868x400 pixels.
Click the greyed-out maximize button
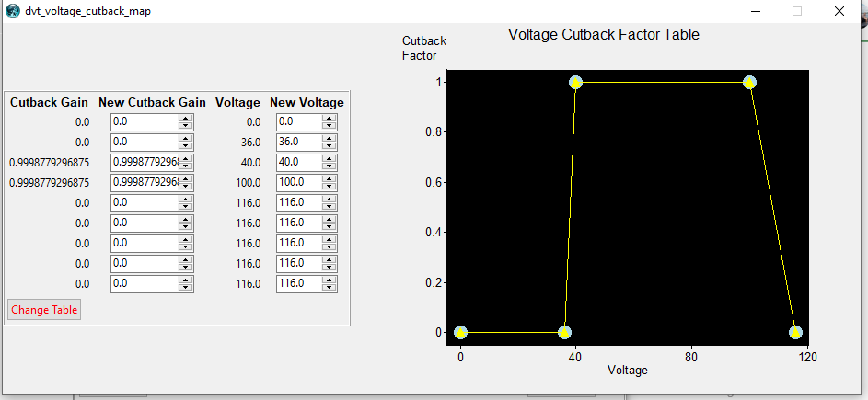click(797, 11)
